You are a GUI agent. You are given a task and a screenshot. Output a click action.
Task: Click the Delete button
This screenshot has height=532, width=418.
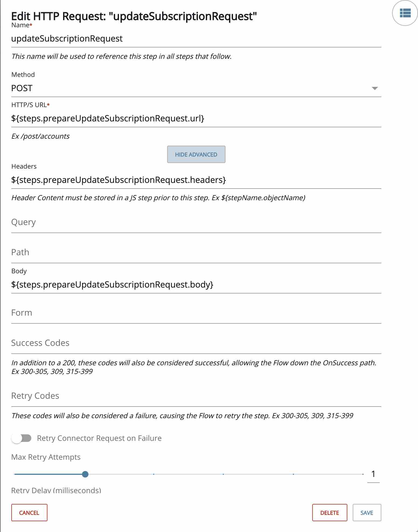330,513
